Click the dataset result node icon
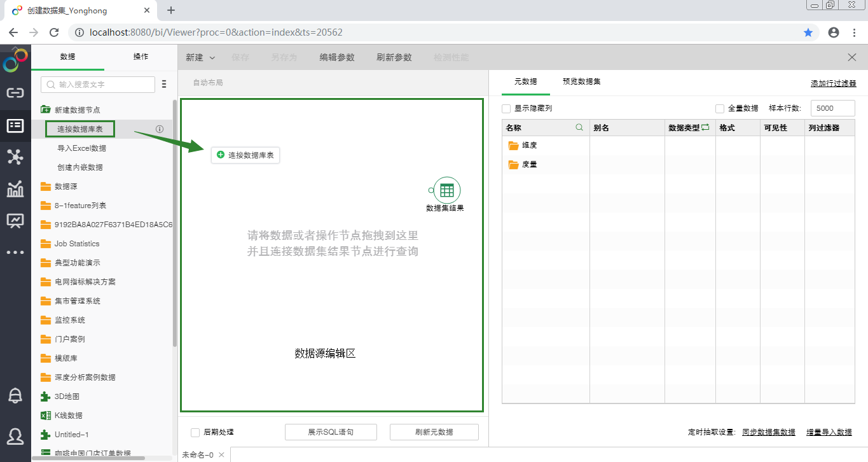The height and width of the screenshot is (462, 868). click(x=446, y=190)
